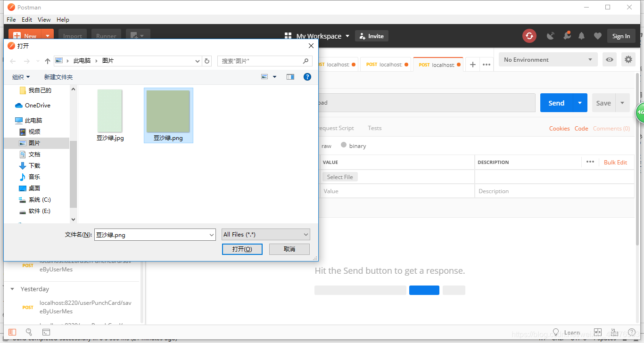Click the 打开(O) open button
Viewport: 644px width, 343px height.
[x=242, y=249]
